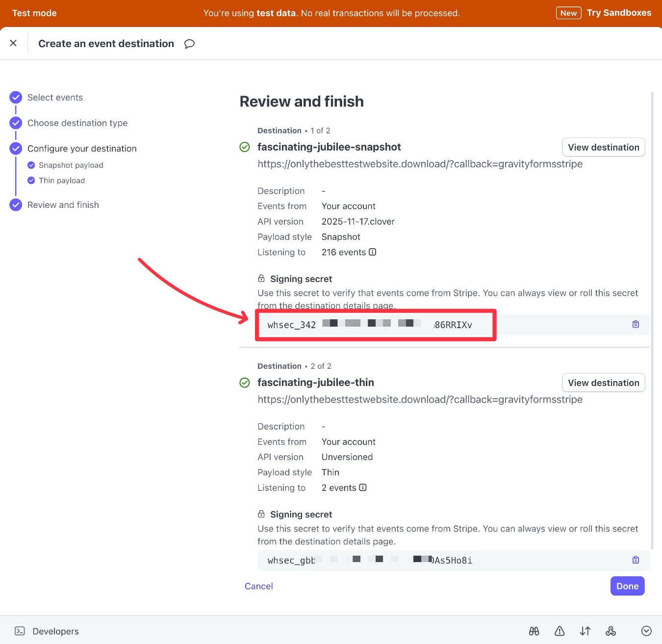Open Try Sandboxes in the test mode banner
Viewport: 662px width, 644px height.
[619, 13]
